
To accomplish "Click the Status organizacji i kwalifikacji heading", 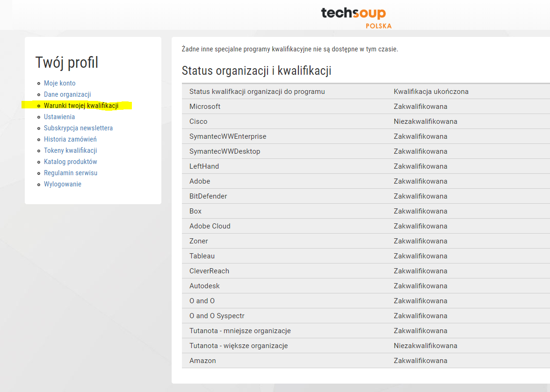I will pyautogui.click(x=256, y=71).
